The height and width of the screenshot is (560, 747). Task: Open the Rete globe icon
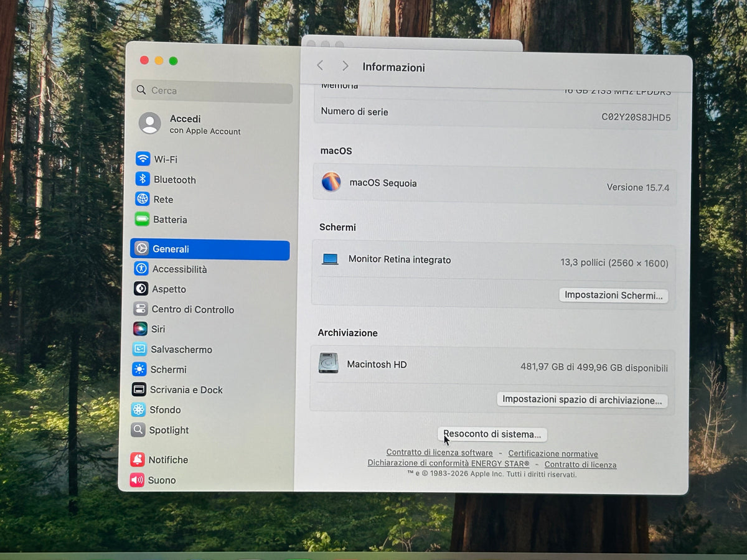pos(143,199)
